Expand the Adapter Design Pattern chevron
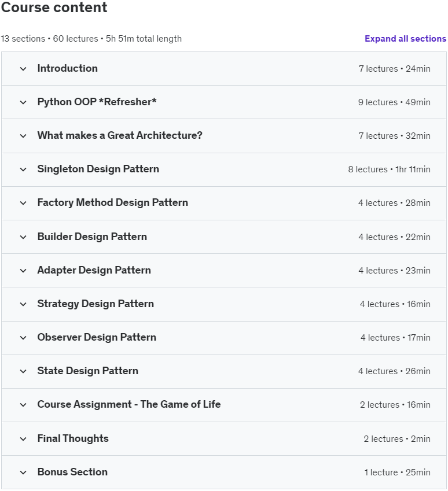The image size is (448, 491). (23, 271)
